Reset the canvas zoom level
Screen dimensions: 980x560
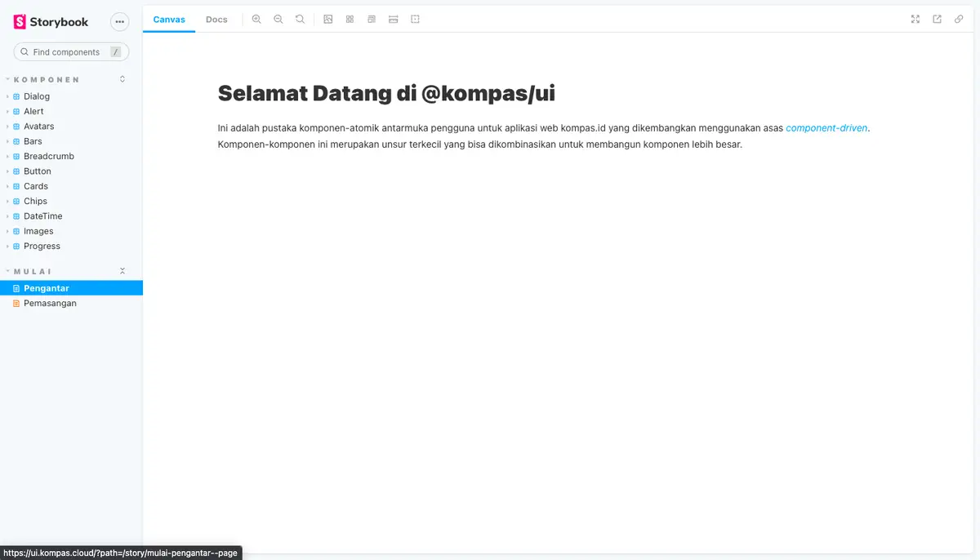[300, 18]
